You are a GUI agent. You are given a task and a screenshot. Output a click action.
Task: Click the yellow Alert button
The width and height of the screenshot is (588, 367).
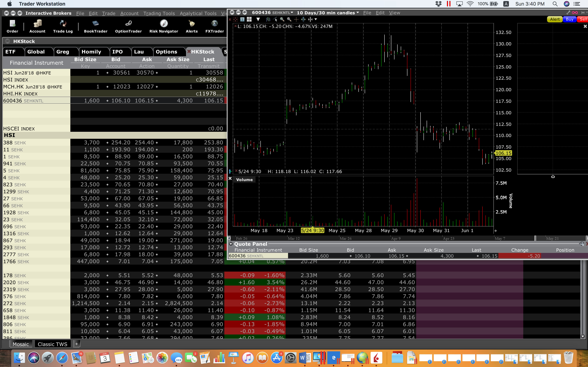pos(554,19)
